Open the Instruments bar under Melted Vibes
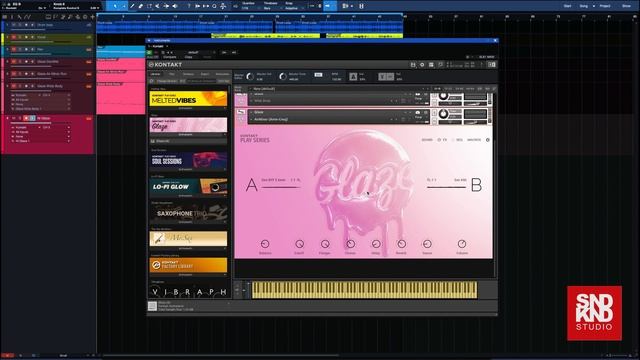640x360 pixels. (188, 108)
